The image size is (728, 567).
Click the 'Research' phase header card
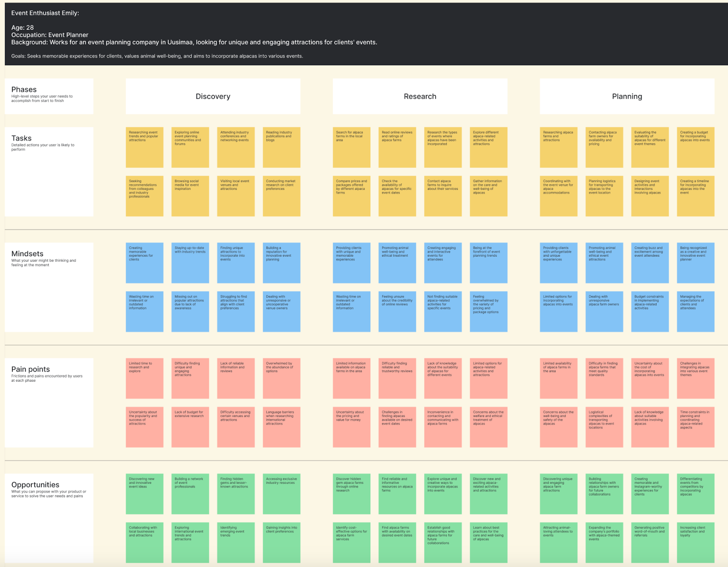pyautogui.click(x=420, y=96)
